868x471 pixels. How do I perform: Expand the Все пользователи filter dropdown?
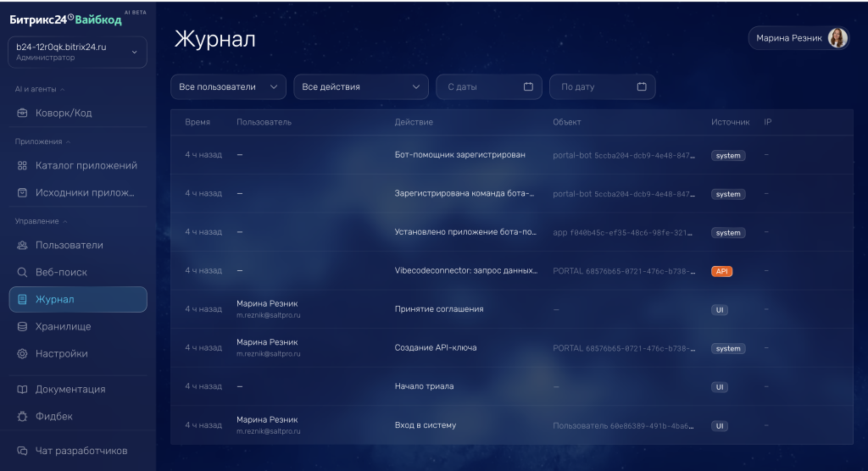[x=228, y=87]
